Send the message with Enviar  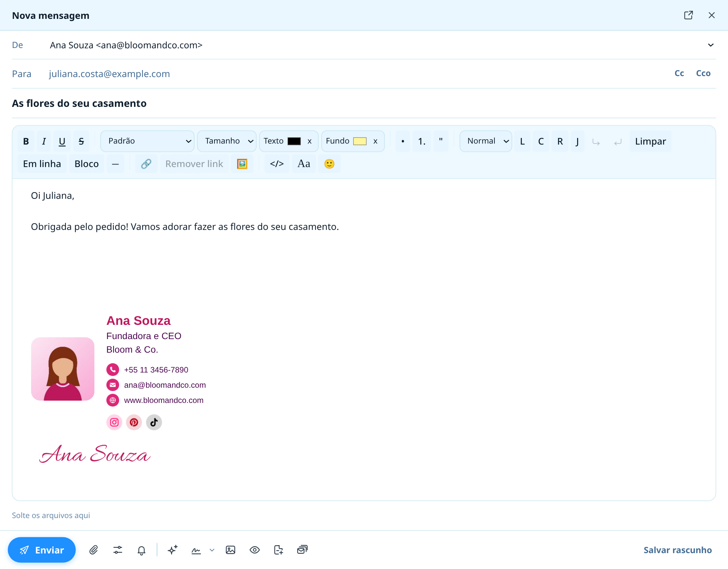coord(42,550)
